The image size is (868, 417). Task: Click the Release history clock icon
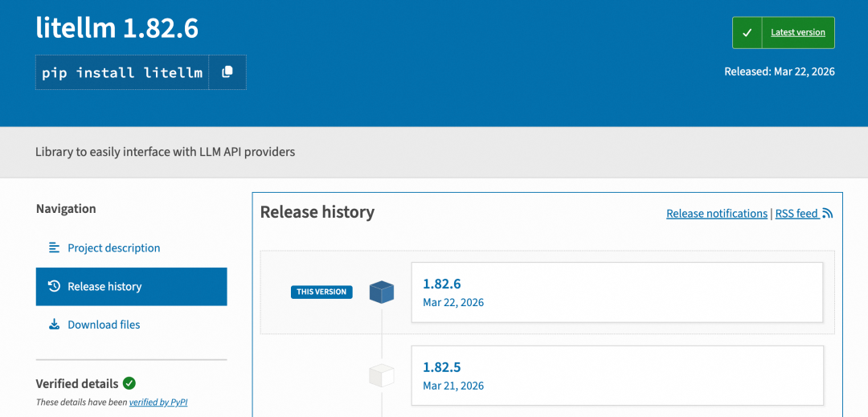54,286
